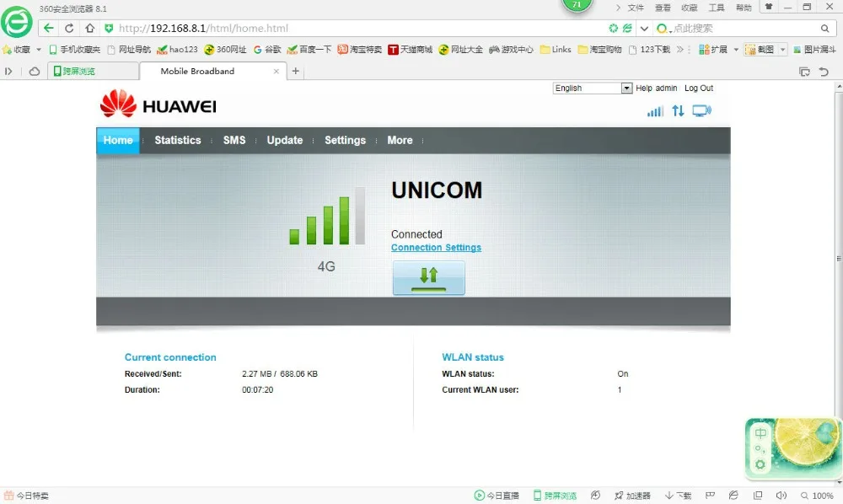Click the 点此搜索 search input box
This screenshot has width=843, height=504.
point(744,28)
